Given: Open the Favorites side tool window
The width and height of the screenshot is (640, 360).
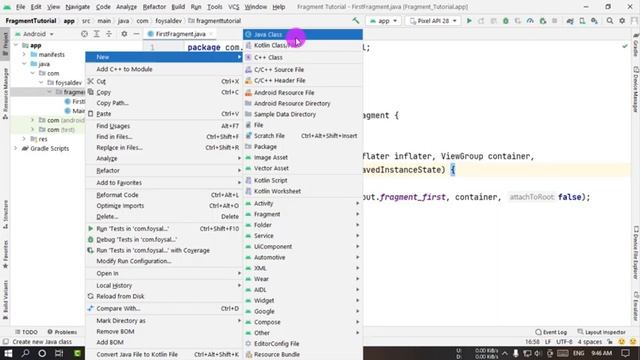Looking at the screenshot, I should click(5, 254).
